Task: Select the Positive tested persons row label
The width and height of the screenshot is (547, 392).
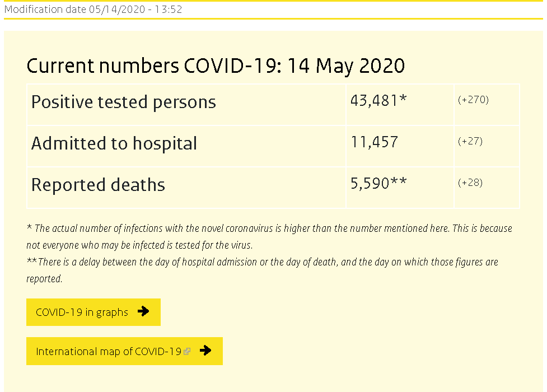Action: click(x=124, y=102)
